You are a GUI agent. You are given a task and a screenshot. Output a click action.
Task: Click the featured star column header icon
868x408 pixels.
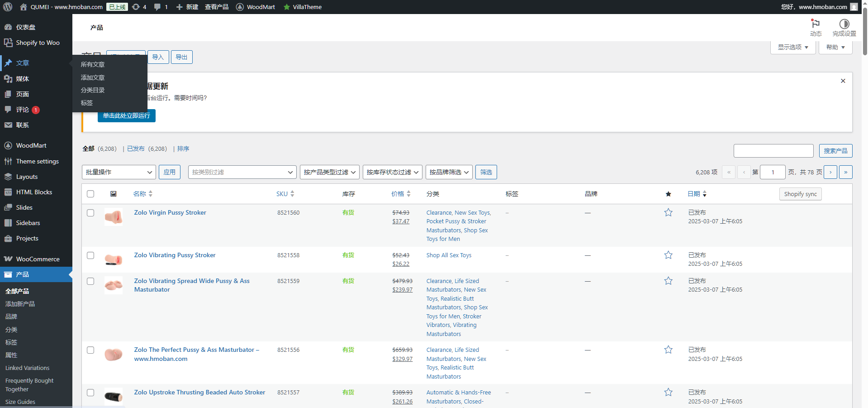[668, 194]
